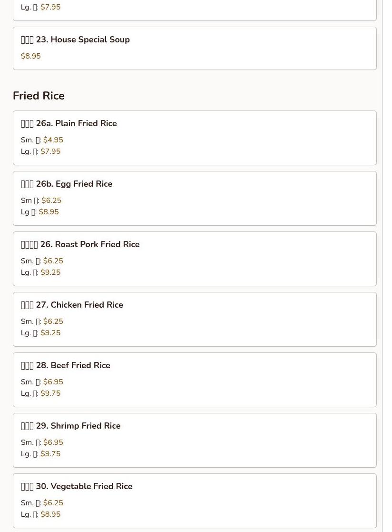Pick the large Egg Fried Rice $8.95 price

[49, 212]
